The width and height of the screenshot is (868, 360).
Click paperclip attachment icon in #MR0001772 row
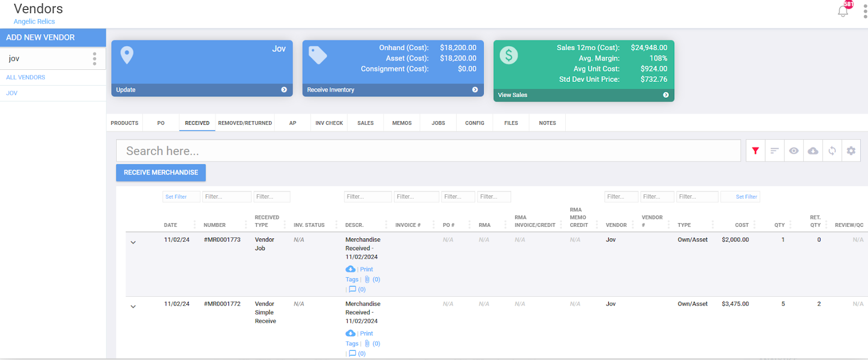[367, 344]
